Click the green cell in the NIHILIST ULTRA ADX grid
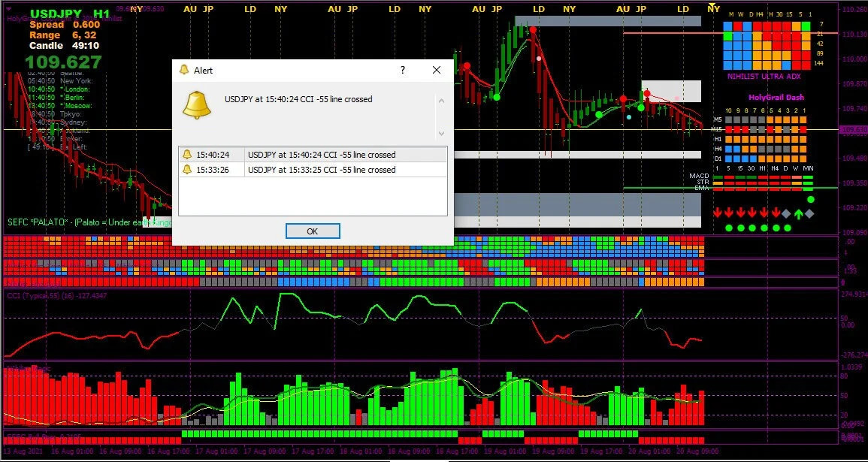 805,26
